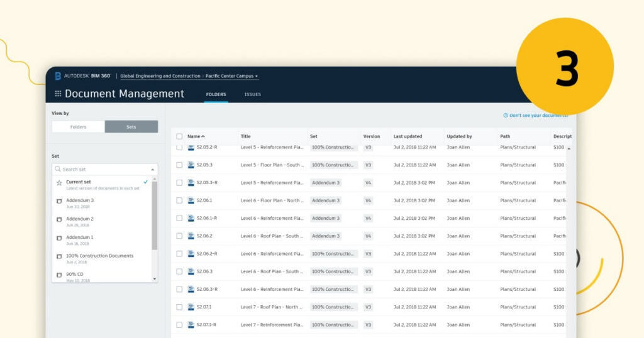Switch view to Folders button
This screenshot has height=338, width=644.
[78, 127]
